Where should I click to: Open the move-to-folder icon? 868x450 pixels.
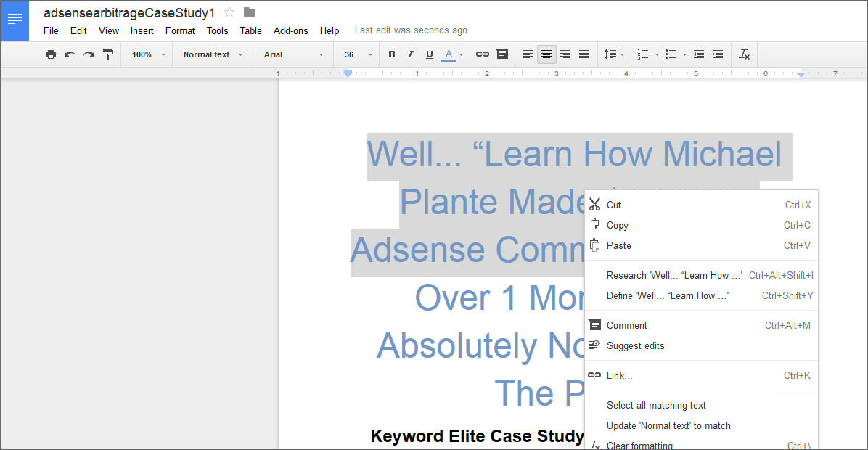250,12
